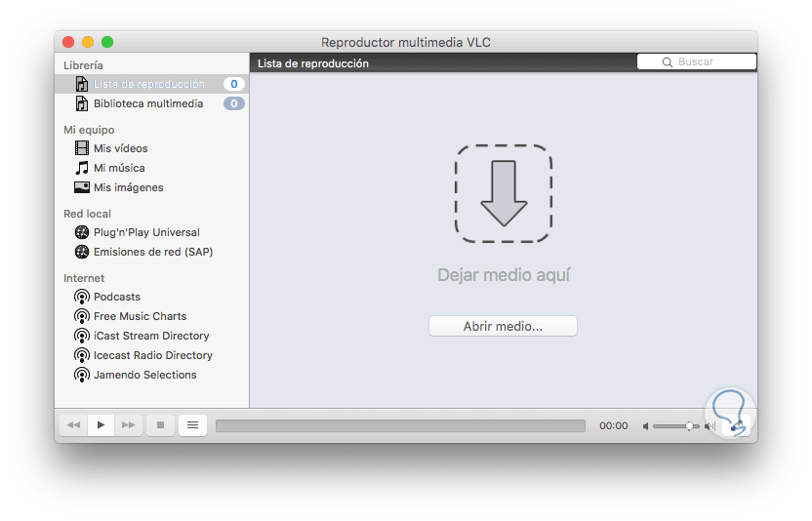The width and height of the screenshot is (812, 521).
Task: Click the Librería section header
Action: click(83, 65)
